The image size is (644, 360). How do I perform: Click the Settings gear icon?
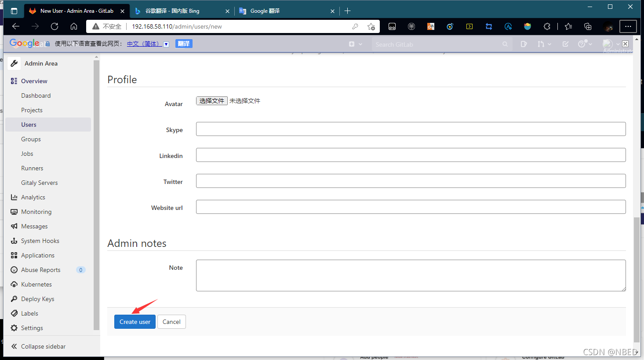click(14, 328)
